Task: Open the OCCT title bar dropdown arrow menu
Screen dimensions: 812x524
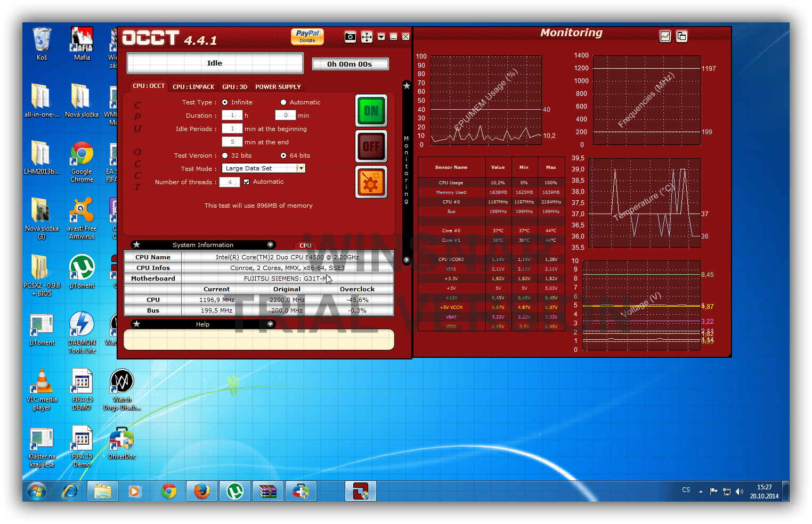Action: point(381,37)
